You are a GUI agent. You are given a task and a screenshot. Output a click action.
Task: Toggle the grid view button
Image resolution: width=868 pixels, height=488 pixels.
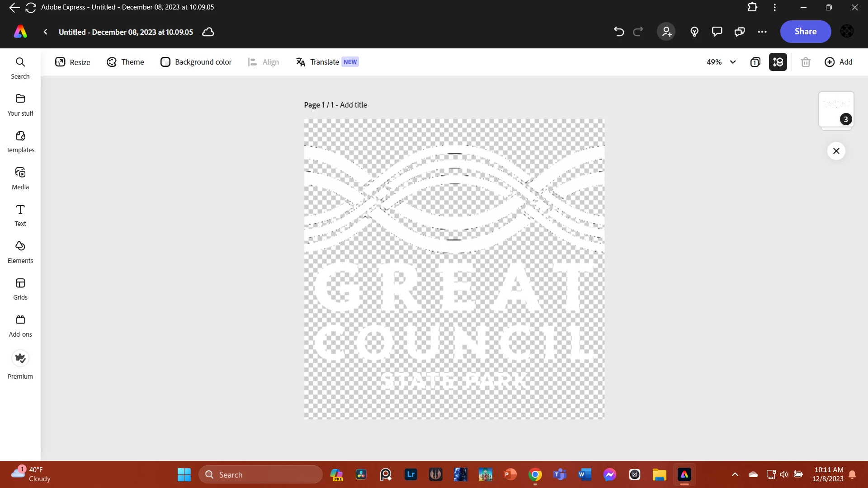click(x=778, y=62)
